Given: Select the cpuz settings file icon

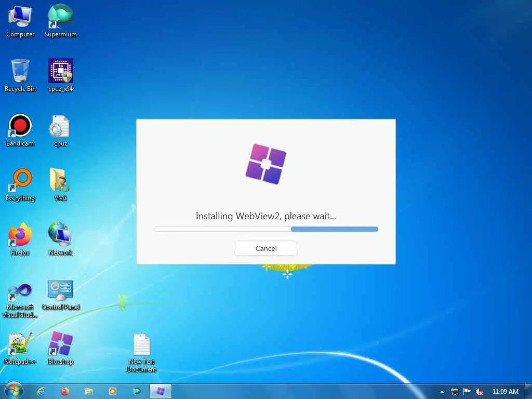Looking at the screenshot, I should [60, 130].
